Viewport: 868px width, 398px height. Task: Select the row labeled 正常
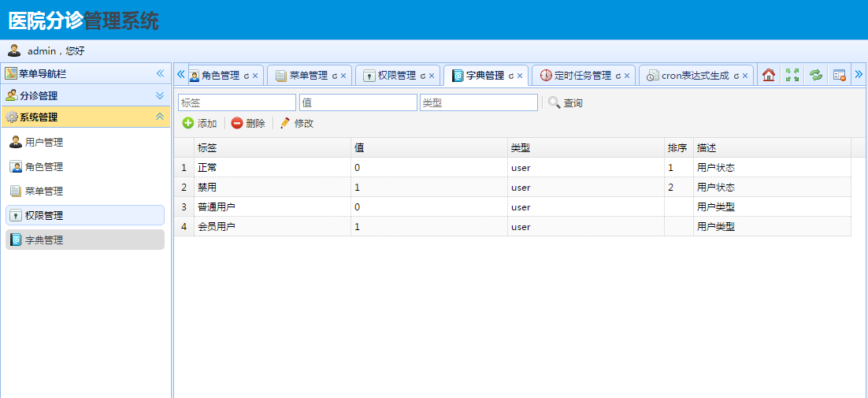click(513, 167)
